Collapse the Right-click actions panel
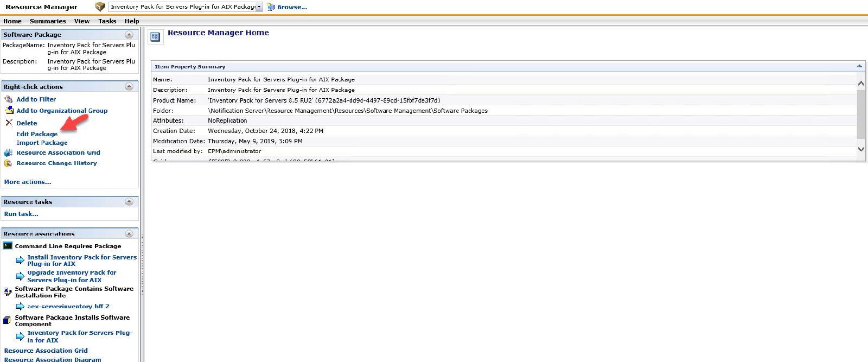The width and height of the screenshot is (868, 362). 129,87
